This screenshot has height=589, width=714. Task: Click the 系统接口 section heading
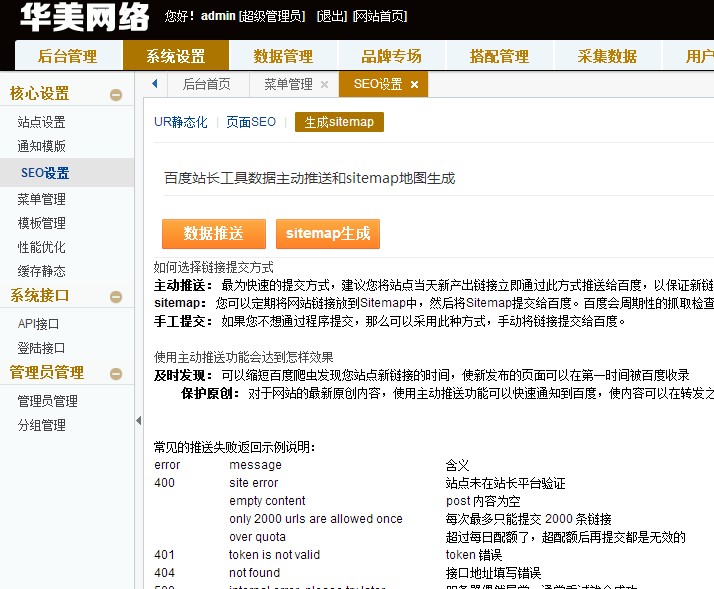coord(40,296)
